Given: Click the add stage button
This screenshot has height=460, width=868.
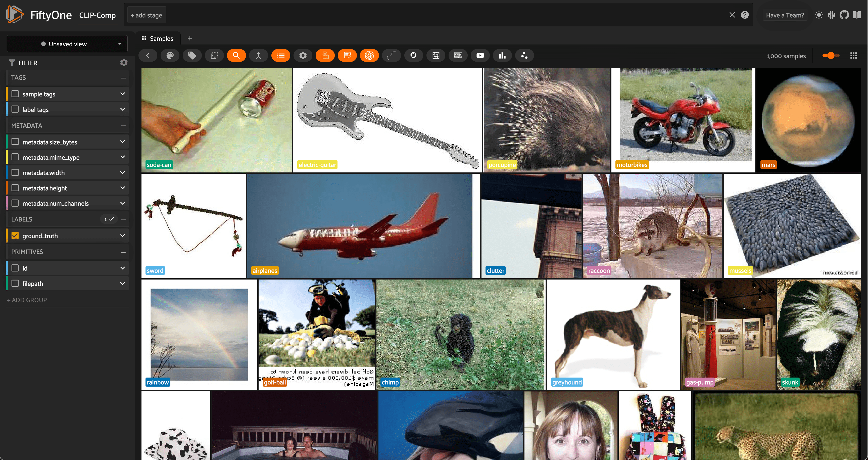Looking at the screenshot, I should [x=146, y=15].
